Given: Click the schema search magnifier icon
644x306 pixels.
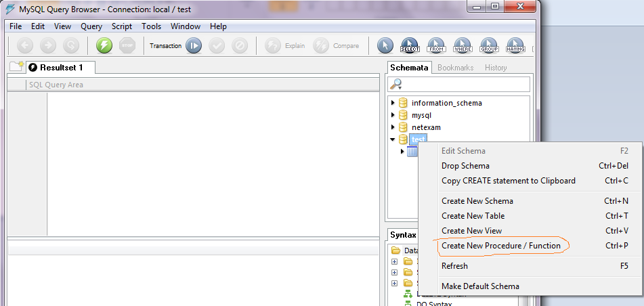Looking at the screenshot, I should coord(396,84).
